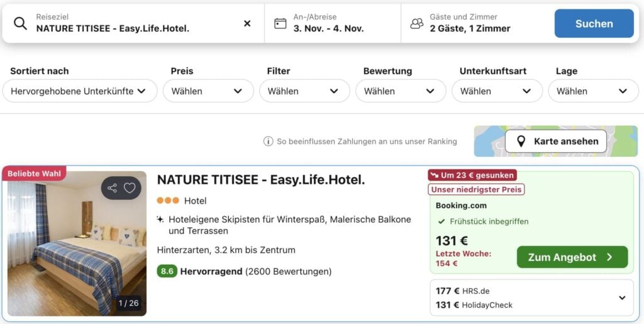Open the NATURE TITISEE hotel title link
644x324 pixels.
tap(261, 179)
